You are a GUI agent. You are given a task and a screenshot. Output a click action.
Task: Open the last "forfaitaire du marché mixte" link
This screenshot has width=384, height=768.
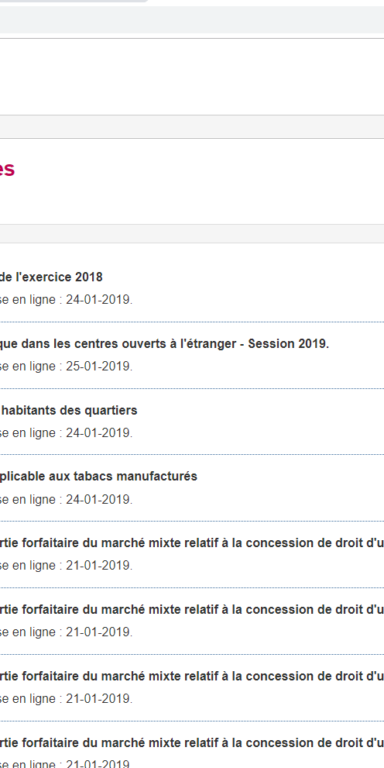(x=192, y=743)
